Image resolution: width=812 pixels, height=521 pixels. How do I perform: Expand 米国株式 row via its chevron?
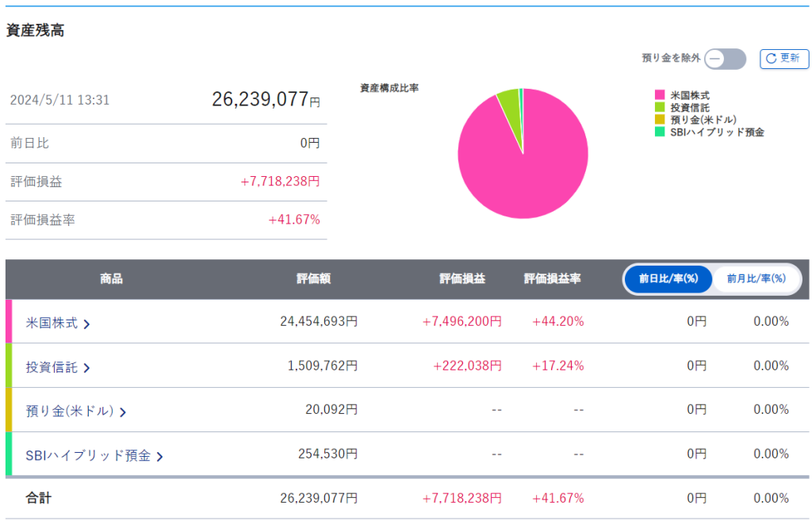pyautogui.click(x=86, y=324)
